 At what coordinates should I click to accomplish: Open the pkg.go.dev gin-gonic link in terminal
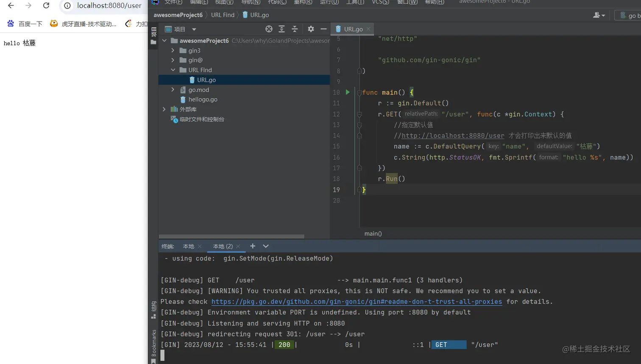356,302
